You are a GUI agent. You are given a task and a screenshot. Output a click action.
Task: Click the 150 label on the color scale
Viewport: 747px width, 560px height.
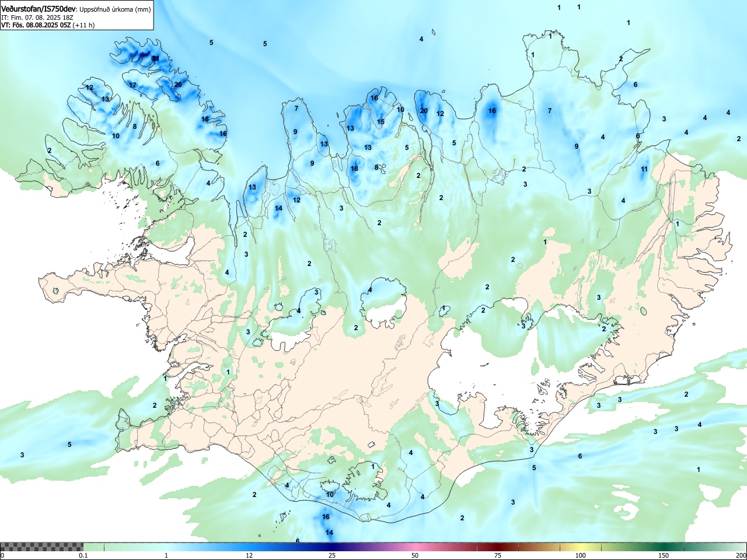pos(664,555)
